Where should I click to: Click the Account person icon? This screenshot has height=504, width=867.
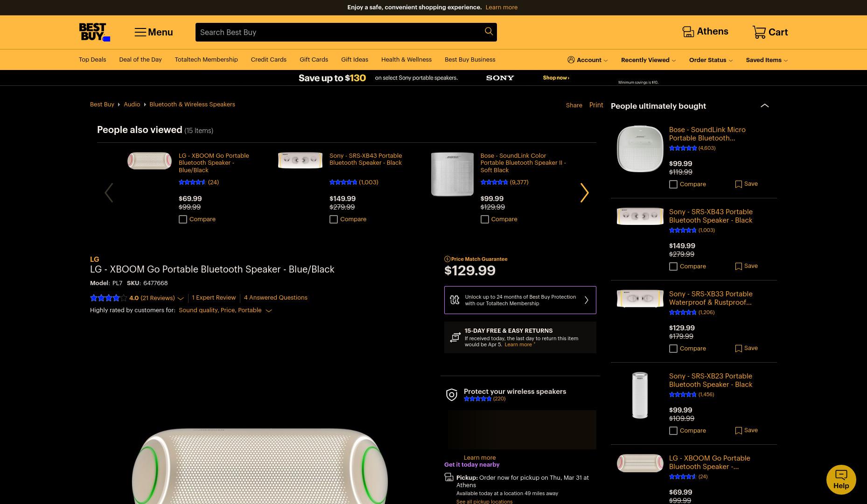[571, 60]
